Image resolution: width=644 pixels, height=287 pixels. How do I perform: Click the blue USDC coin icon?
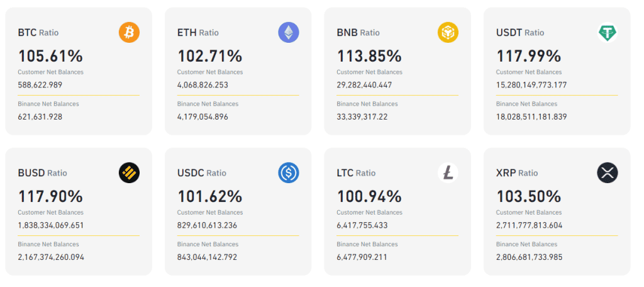click(x=288, y=173)
